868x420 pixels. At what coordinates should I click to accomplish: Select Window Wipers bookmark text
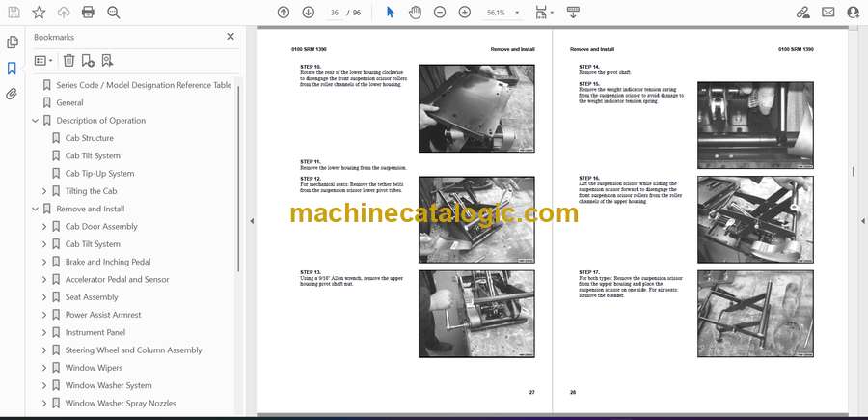(x=94, y=368)
